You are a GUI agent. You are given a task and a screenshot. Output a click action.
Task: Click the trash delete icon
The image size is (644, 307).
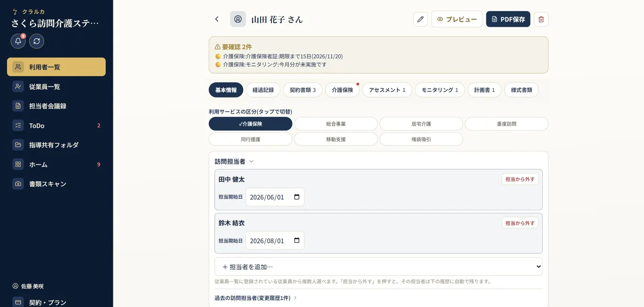(541, 19)
